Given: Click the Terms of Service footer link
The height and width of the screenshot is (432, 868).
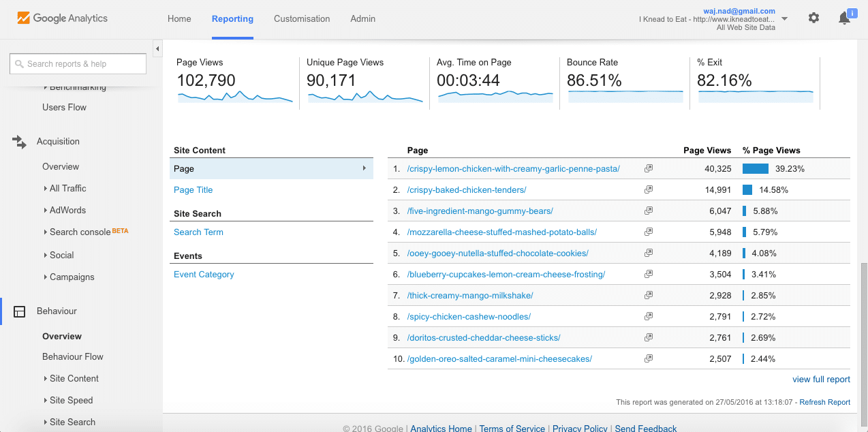Looking at the screenshot, I should point(512,428).
